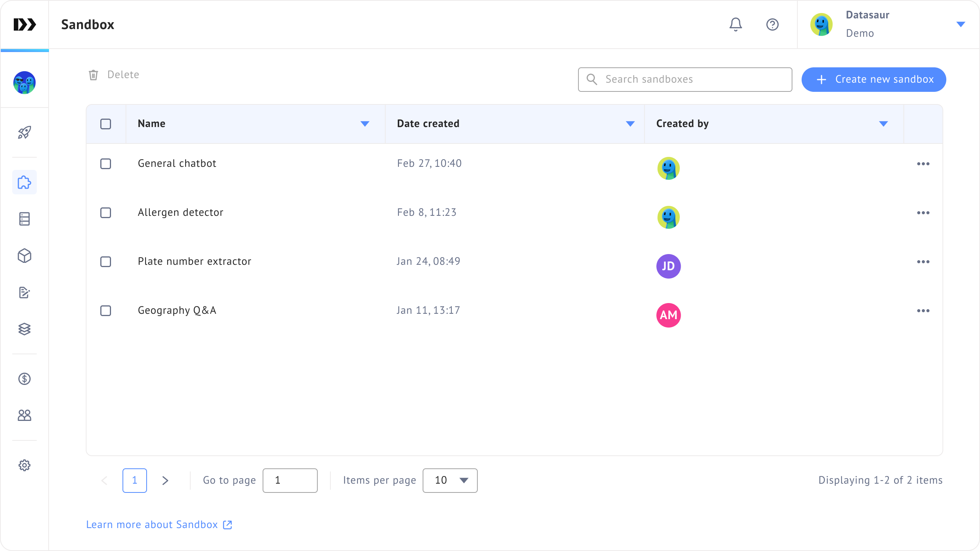Click the notification bell icon

click(x=735, y=24)
